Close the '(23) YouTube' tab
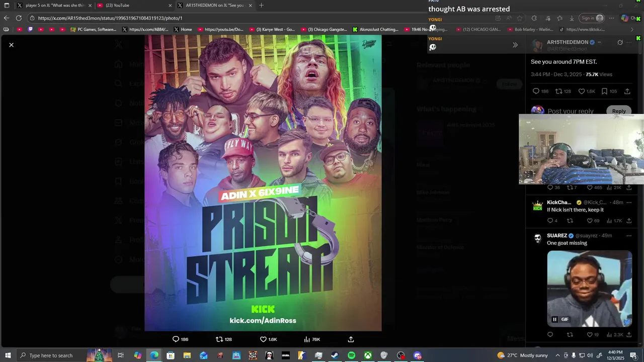644x362 pixels. click(x=170, y=6)
